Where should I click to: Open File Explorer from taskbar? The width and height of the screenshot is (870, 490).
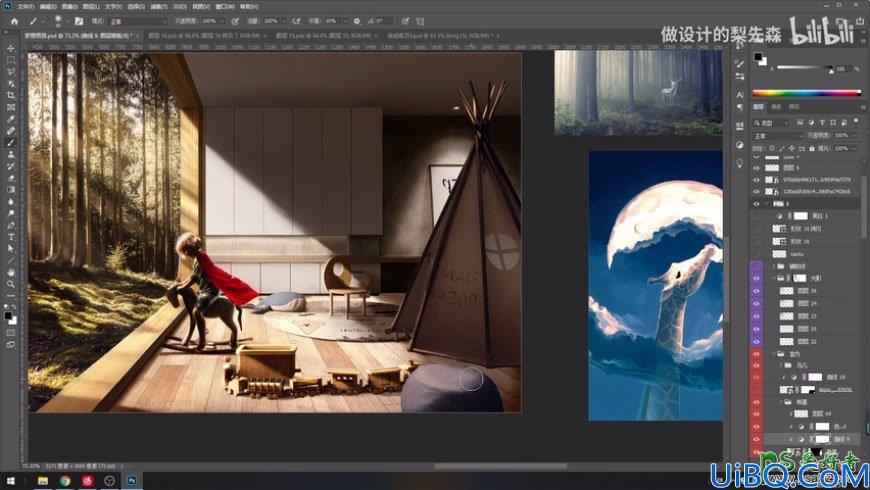coord(43,481)
